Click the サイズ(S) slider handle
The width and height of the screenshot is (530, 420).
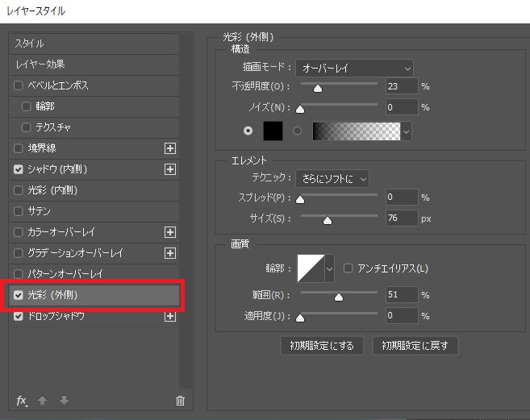pos(328,220)
